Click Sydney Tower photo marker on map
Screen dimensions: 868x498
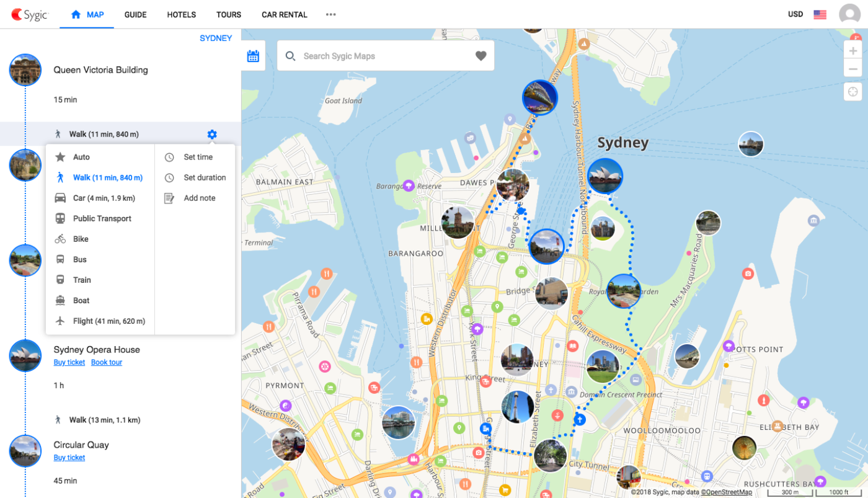(518, 406)
